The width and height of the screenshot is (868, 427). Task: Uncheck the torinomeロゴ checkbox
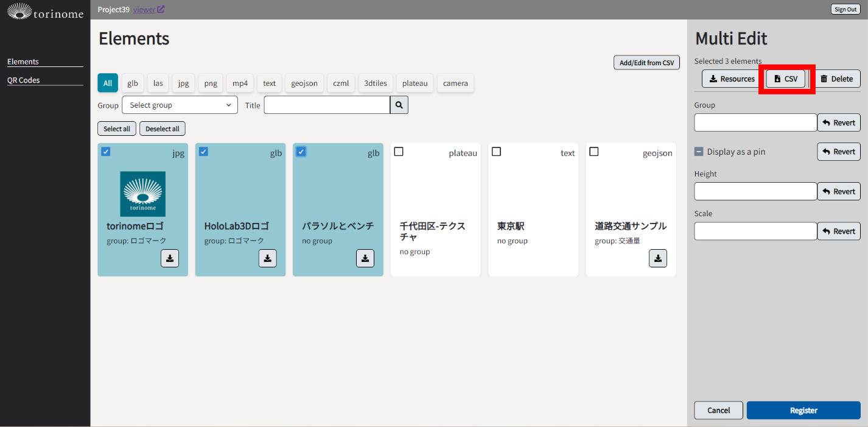click(106, 152)
